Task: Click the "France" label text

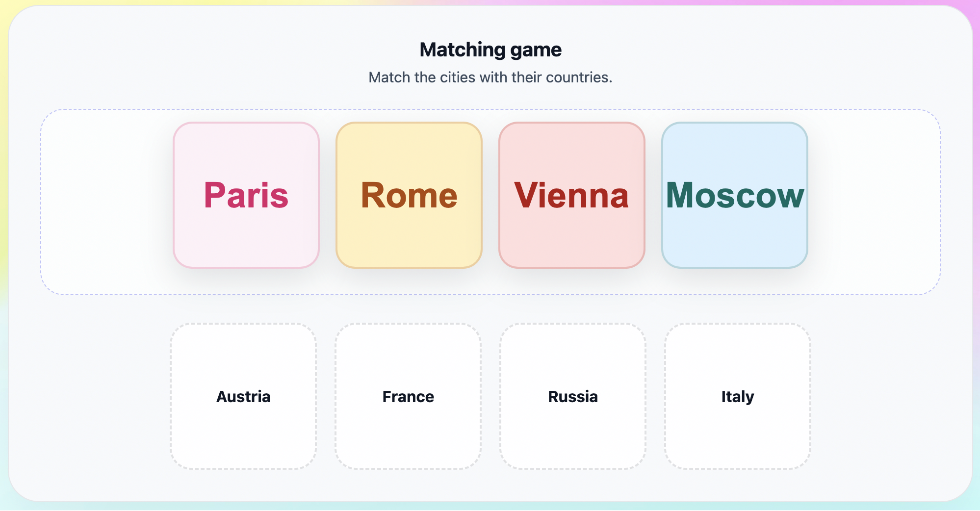Action: 408,396
